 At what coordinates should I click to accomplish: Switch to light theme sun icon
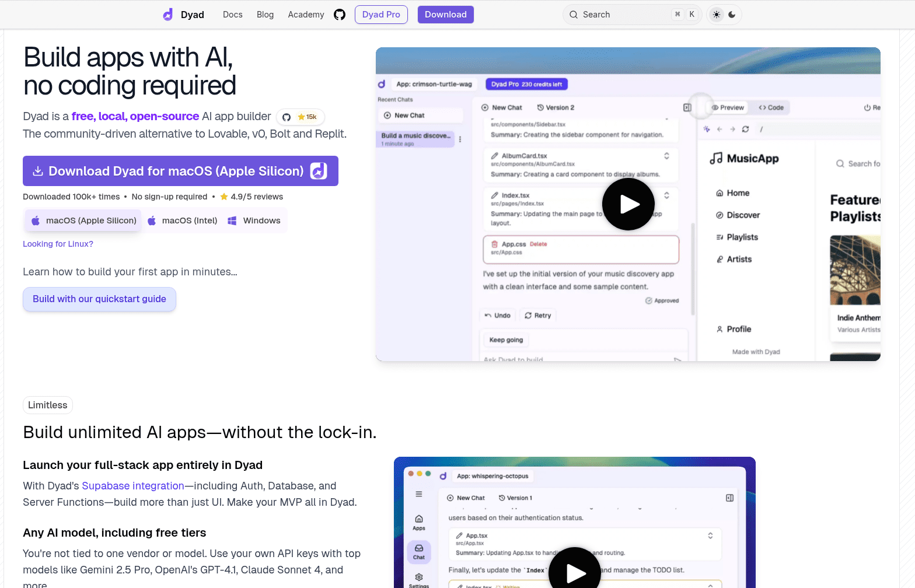pyautogui.click(x=717, y=15)
